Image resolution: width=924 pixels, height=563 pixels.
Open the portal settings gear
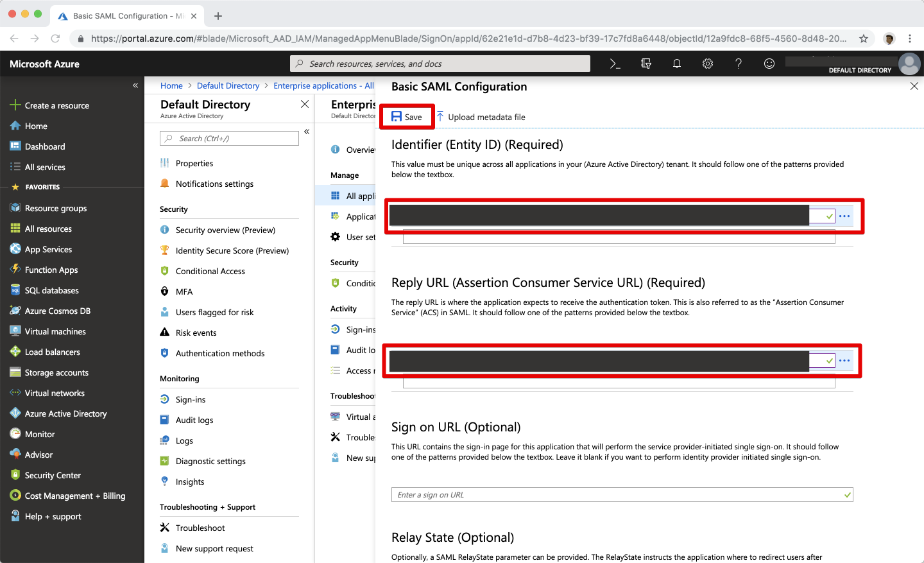[x=707, y=64]
